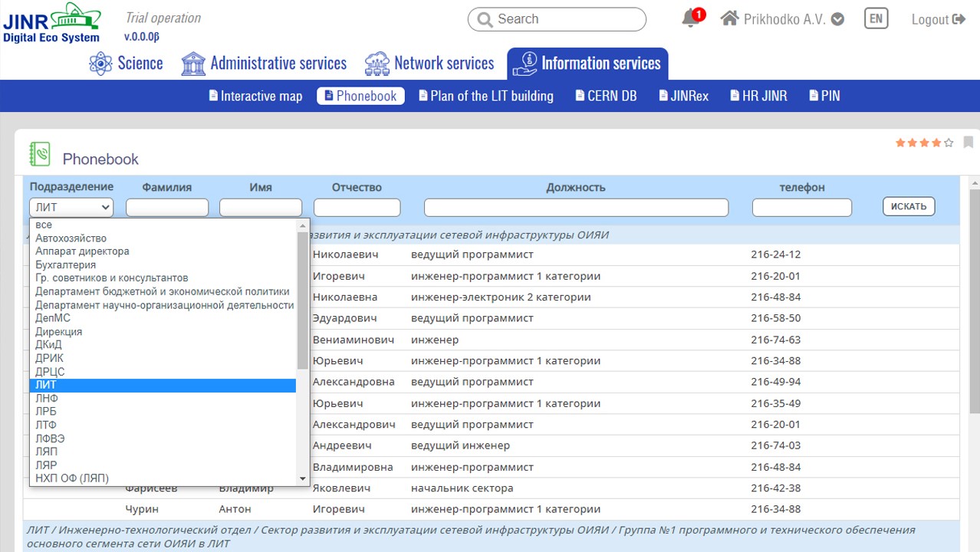Click the Logout arrow icon
980x552 pixels.
tap(959, 19)
